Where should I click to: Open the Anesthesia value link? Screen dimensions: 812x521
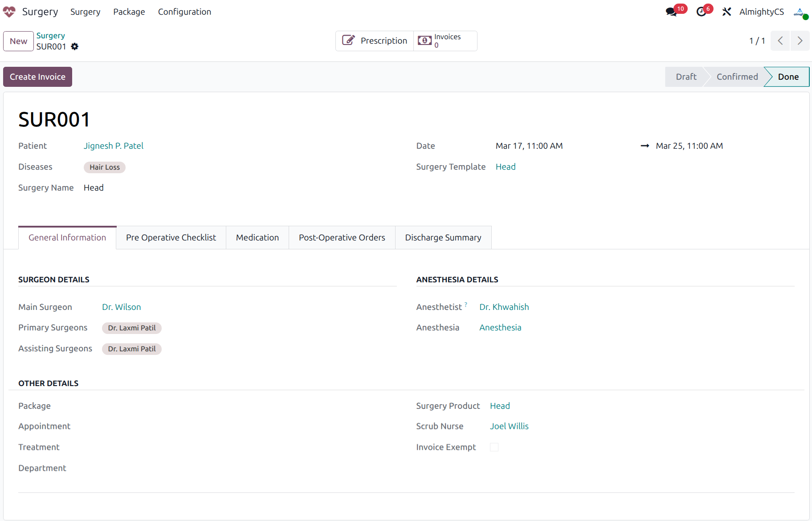pos(500,327)
